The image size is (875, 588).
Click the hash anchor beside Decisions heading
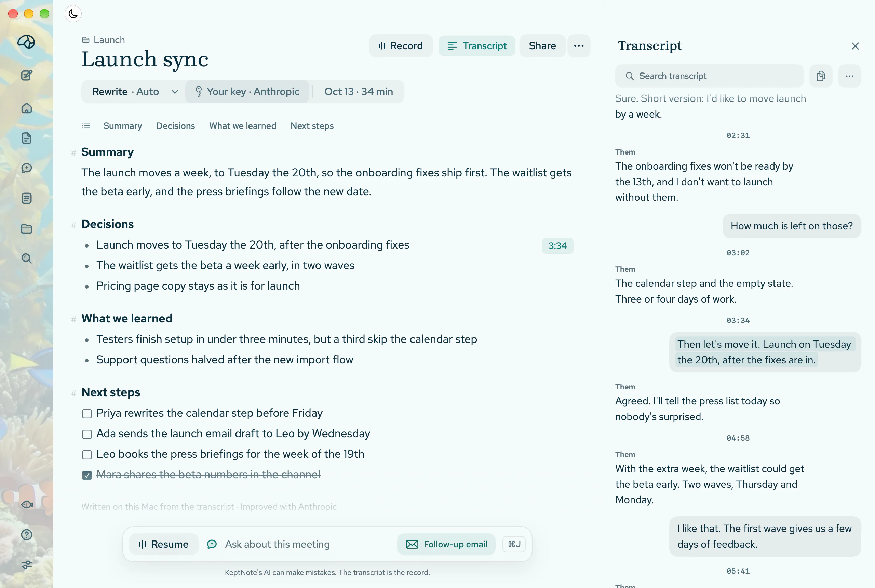73,225
